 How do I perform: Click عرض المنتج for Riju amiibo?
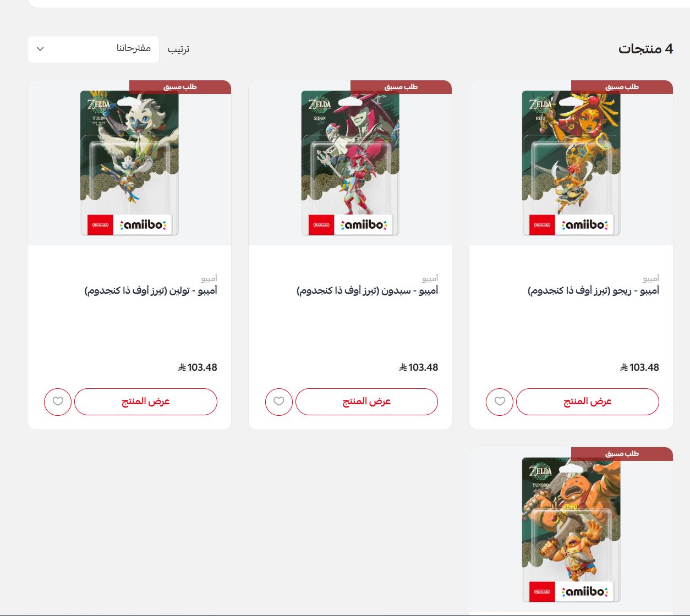click(588, 402)
